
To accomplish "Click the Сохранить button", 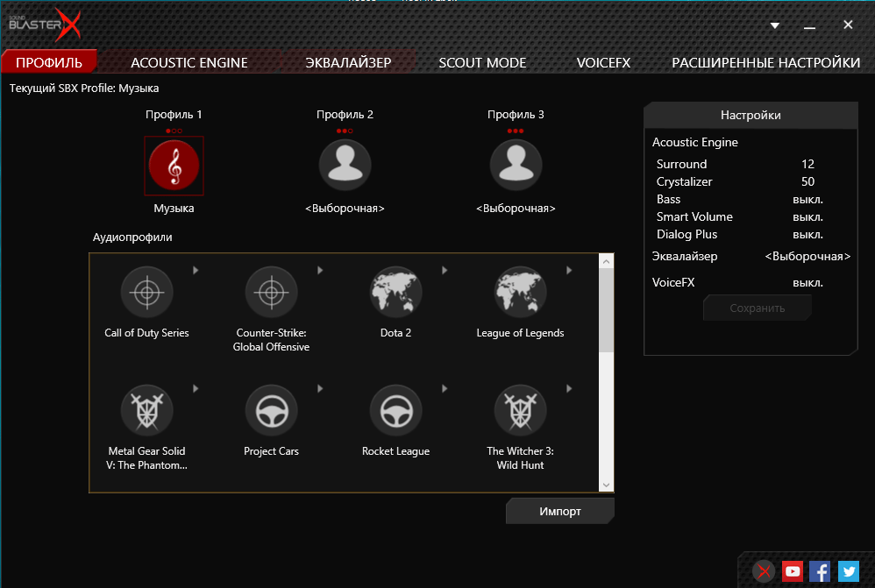I will [x=758, y=308].
